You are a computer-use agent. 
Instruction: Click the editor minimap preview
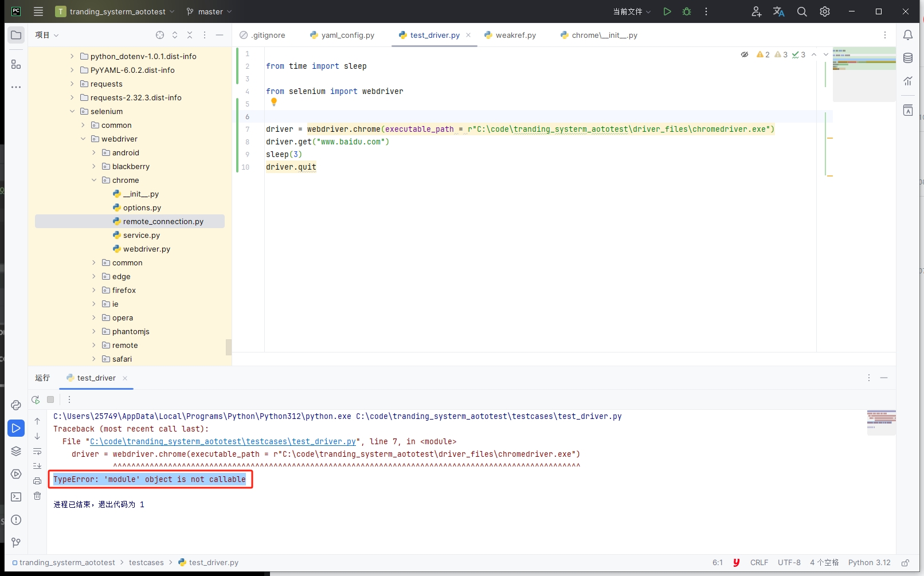point(864,75)
